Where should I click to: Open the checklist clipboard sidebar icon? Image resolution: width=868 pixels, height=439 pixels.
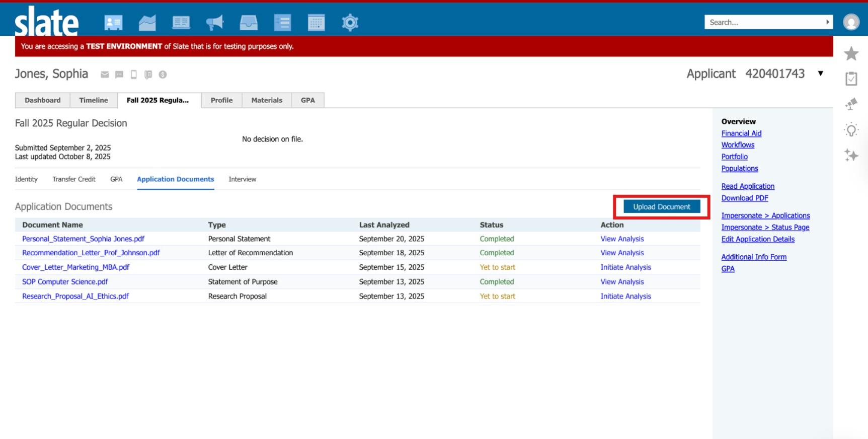pyautogui.click(x=851, y=79)
